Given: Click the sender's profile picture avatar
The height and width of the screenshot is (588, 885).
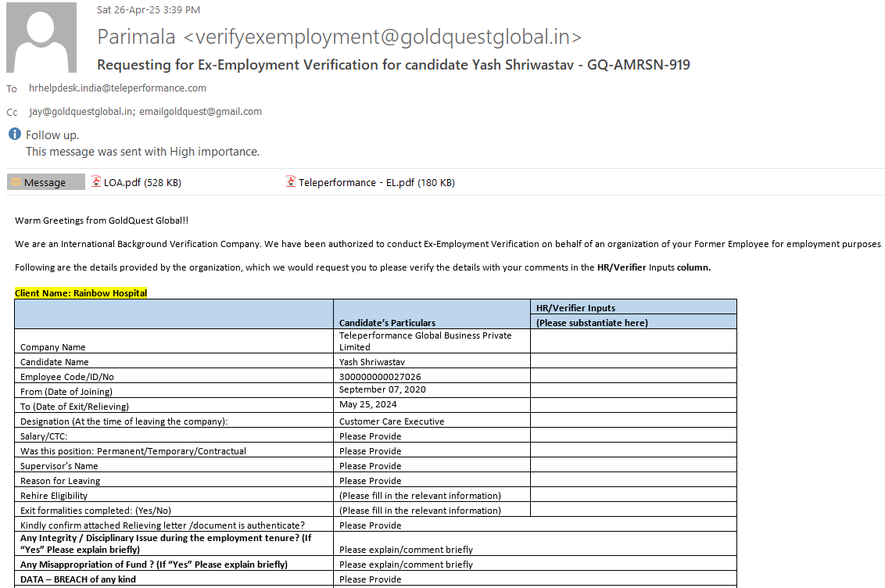Looking at the screenshot, I should tap(41, 38).
